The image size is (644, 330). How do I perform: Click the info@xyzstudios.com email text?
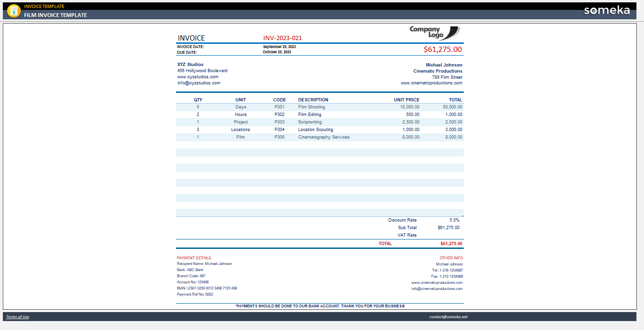point(199,83)
